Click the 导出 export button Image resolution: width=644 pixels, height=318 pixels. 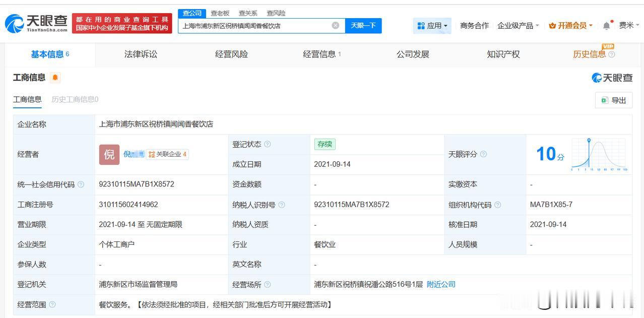tap(613, 100)
